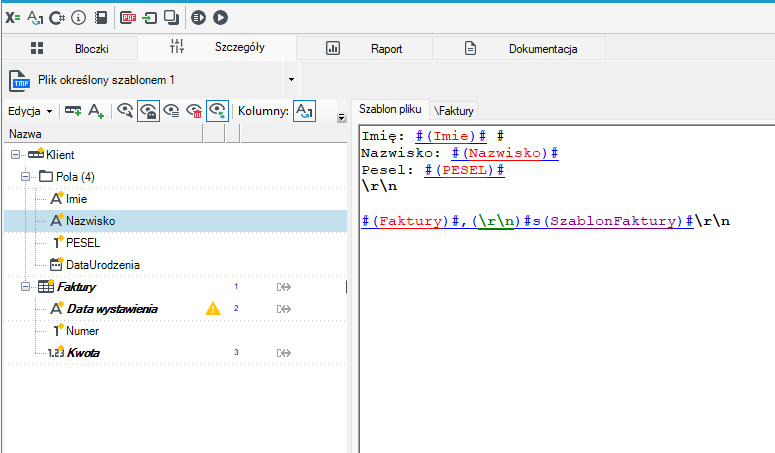Click the #(Nazwisko)# link in template
Image resolution: width=775 pixels, height=453 pixels.
[x=505, y=153]
